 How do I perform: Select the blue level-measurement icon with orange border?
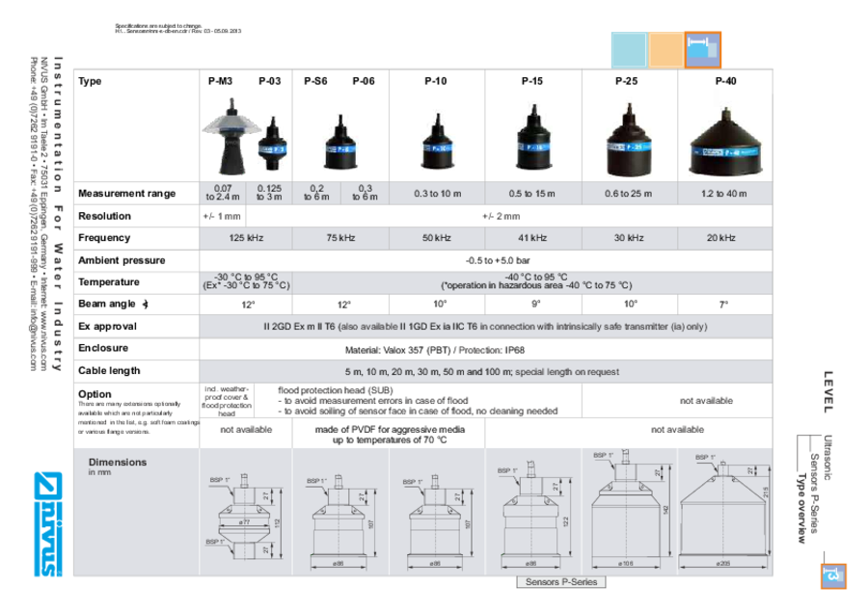(702, 50)
